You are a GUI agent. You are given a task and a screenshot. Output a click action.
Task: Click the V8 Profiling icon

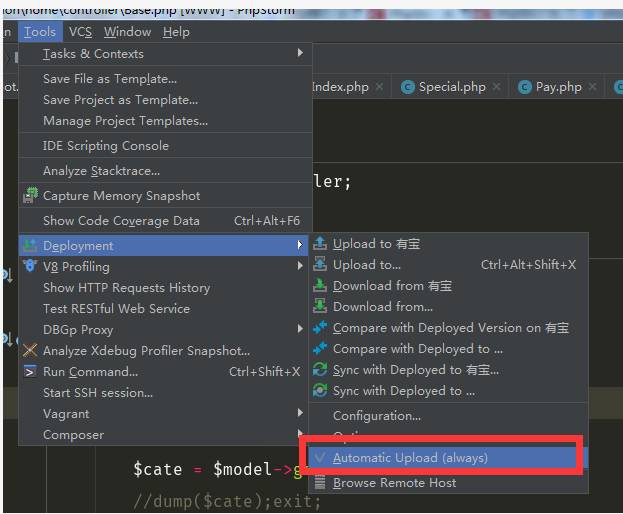pos(30,266)
